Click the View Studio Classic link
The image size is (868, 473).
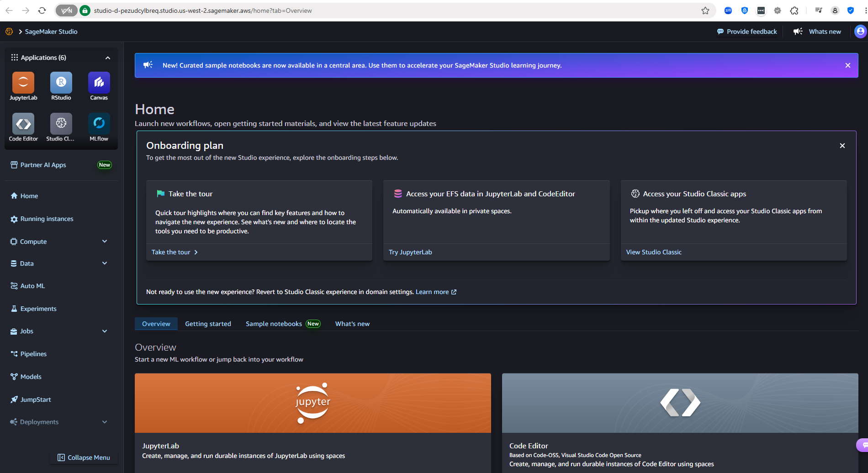pyautogui.click(x=653, y=252)
